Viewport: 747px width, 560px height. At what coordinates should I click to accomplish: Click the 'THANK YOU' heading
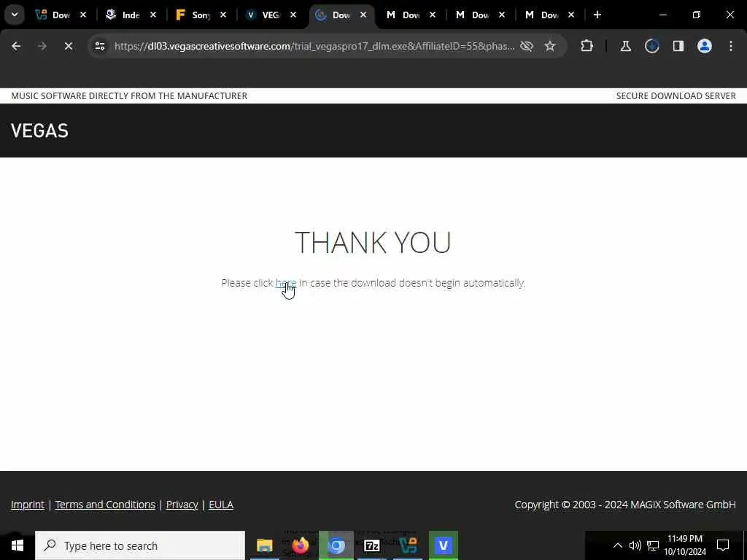tap(373, 242)
